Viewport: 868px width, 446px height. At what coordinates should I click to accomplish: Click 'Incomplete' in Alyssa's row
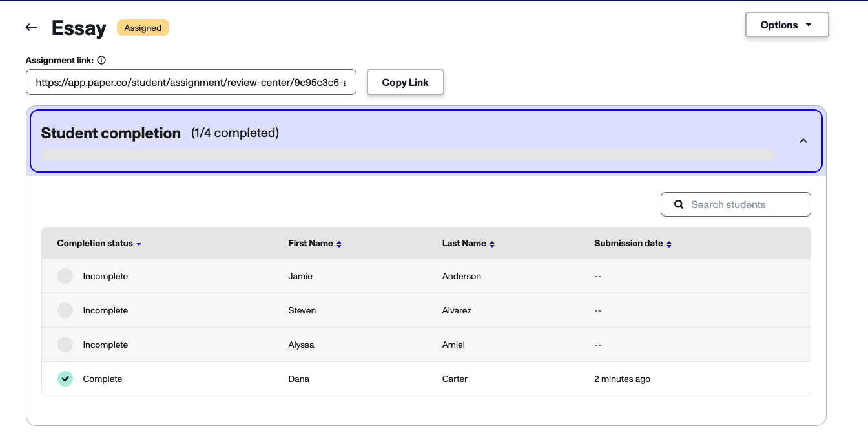pos(105,345)
